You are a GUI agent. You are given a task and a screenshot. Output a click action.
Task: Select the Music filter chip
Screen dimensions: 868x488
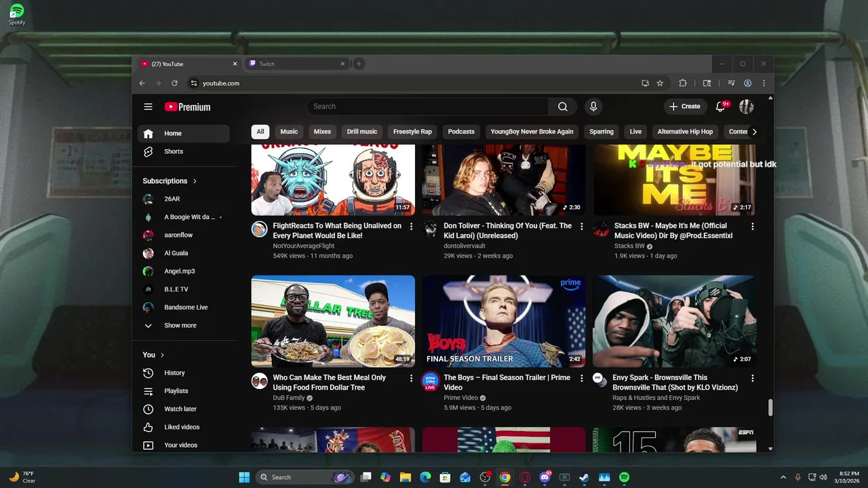pyautogui.click(x=289, y=131)
